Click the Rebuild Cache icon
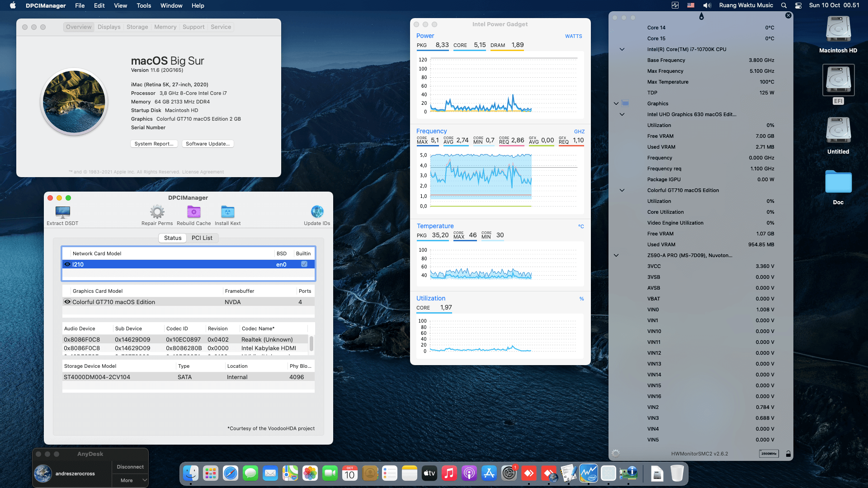Viewport: 868px width, 488px height. click(193, 211)
